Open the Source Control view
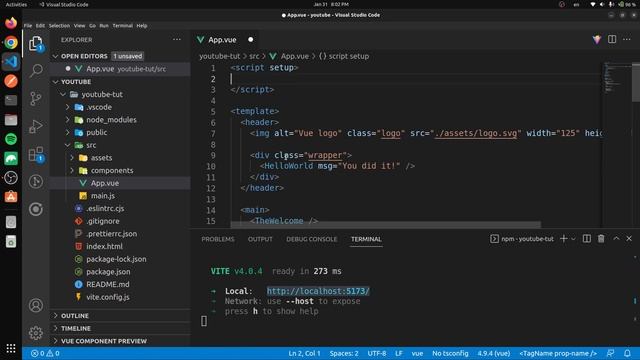640x360 pixels. [36, 99]
